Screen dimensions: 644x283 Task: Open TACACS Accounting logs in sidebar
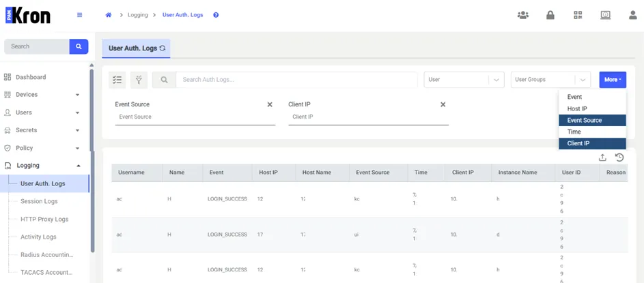(x=46, y=272)
